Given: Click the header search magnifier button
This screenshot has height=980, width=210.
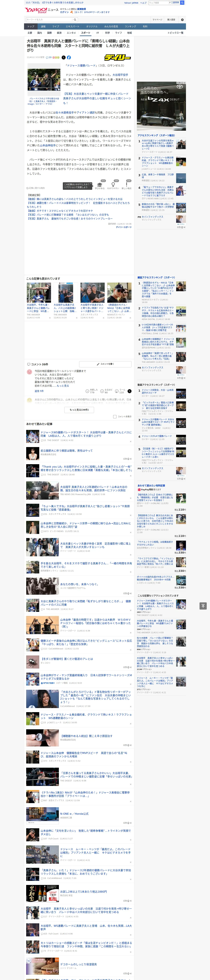Looking at the screenshot, I should (x=182, y=3).
